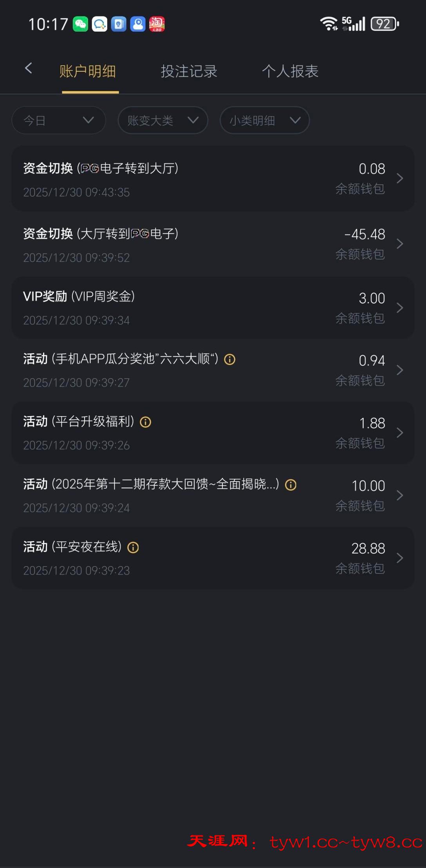Open the 10.00 存款大回馈 activity record
Screen dimensions: 426x868
tap(196, 495)
